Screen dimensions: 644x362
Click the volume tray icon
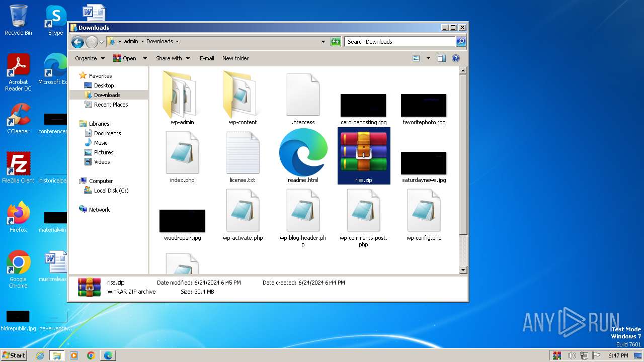coord(572,355)
